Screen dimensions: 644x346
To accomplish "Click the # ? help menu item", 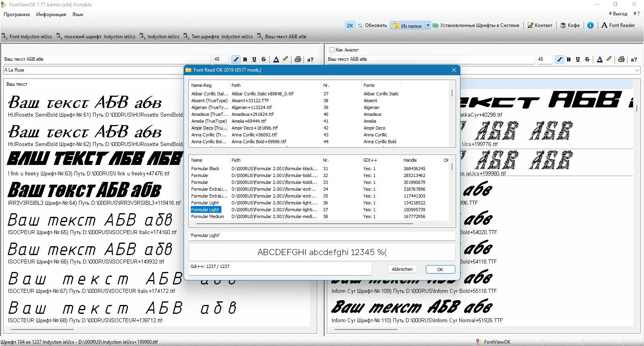I will 636,14.
